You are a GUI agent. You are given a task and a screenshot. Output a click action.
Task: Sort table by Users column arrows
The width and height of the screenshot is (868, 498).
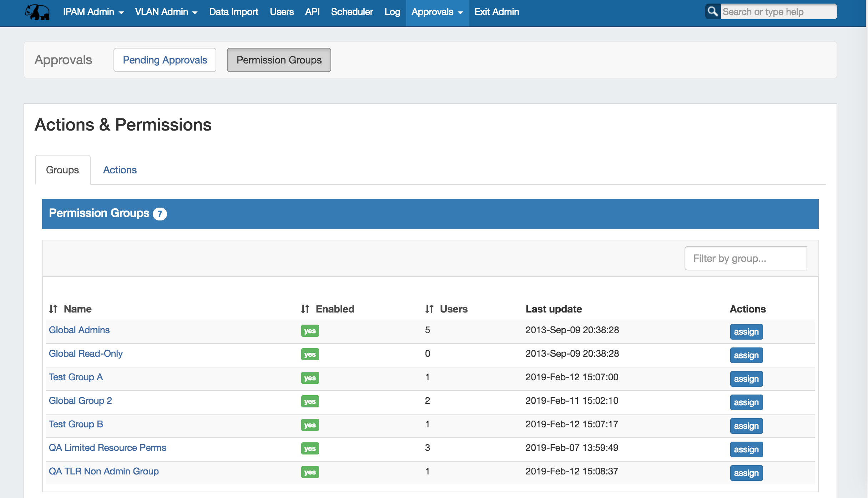(429, 309)
